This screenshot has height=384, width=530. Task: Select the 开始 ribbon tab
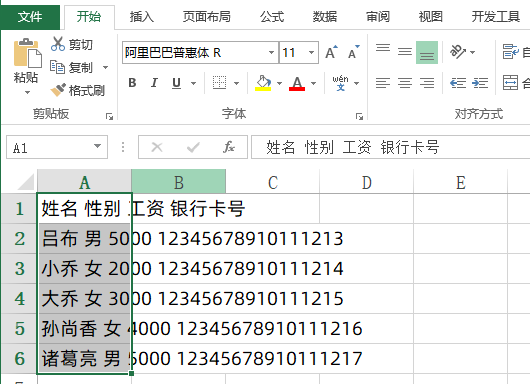pyautogui.click(x=89, y=16)
